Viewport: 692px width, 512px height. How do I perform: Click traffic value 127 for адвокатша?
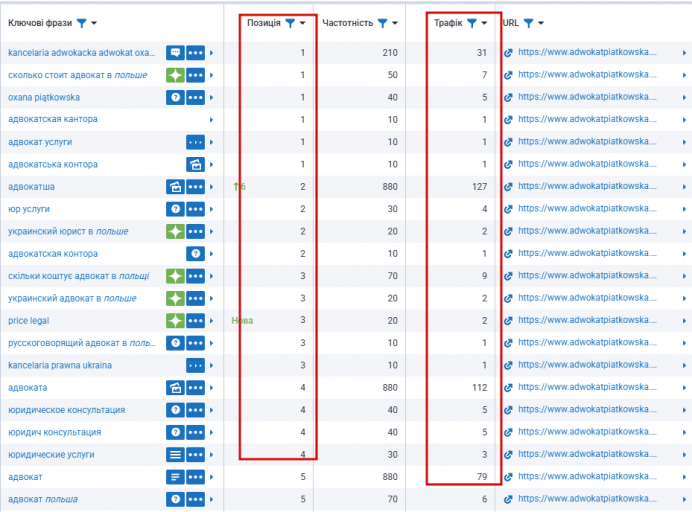pos(480,187)
